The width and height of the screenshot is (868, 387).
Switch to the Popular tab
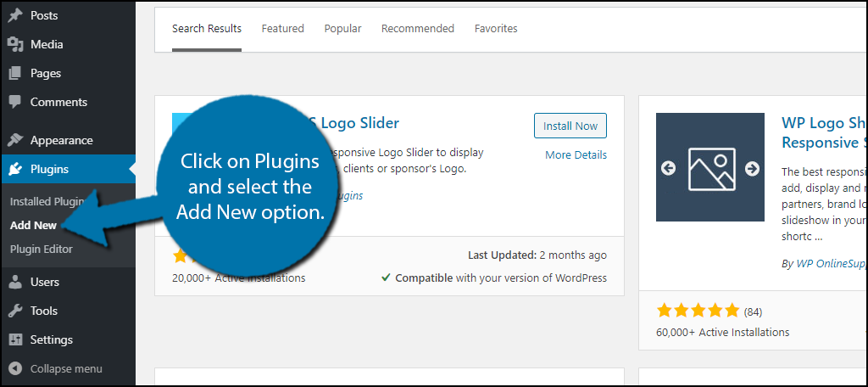[x=342, y=28]
